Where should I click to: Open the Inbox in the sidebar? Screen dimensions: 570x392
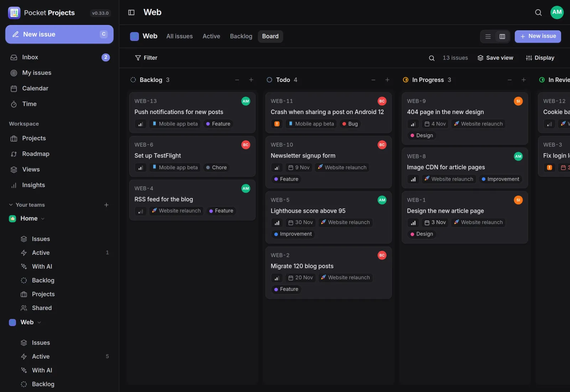point(59,57)
